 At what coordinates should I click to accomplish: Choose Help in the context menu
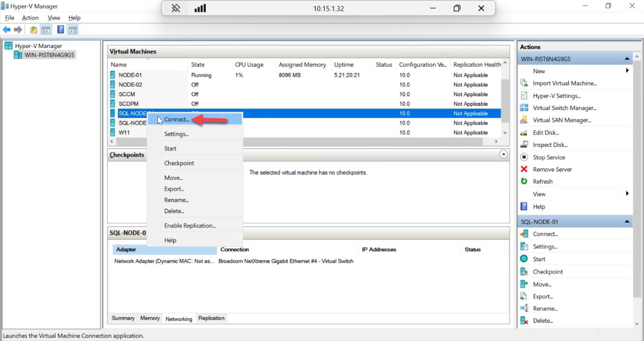point(195,240)
